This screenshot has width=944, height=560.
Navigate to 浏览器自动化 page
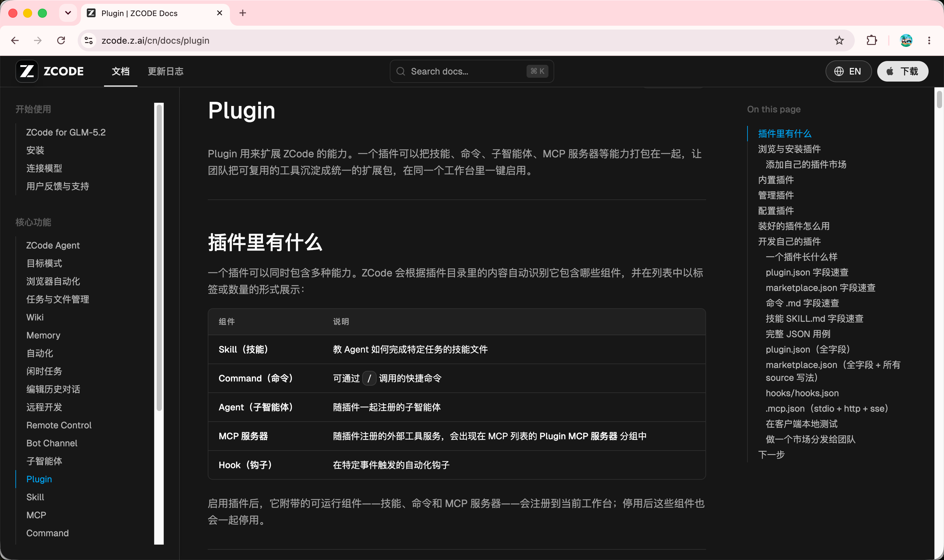(x=53, y=282)
